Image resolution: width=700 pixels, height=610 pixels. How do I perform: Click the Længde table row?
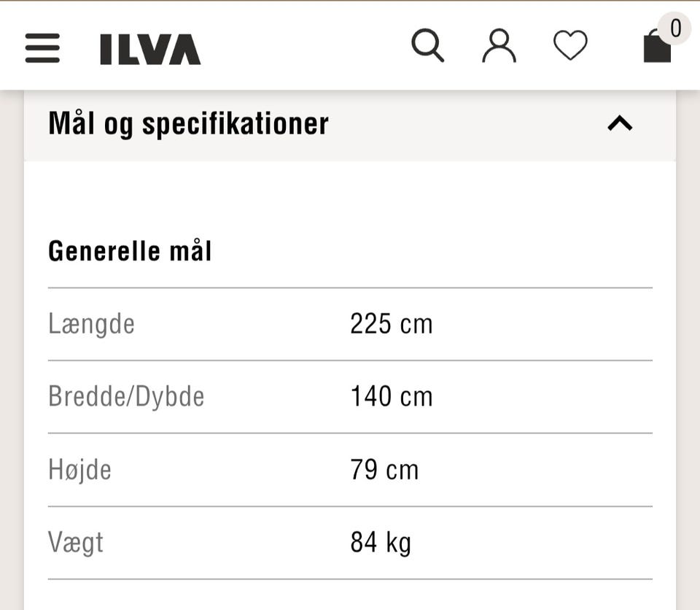coord(350,324)
